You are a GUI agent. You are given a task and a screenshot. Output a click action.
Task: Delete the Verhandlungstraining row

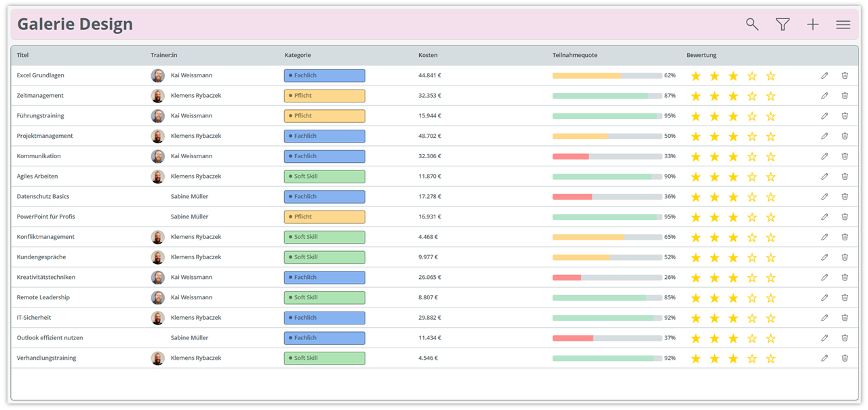(x=845, y=358)
